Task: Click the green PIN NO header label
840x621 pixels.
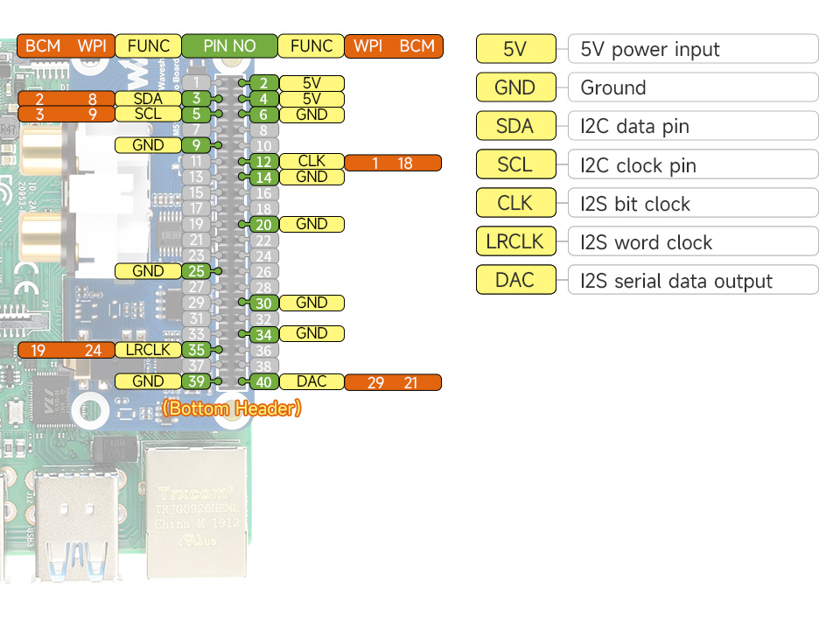Action: click(229, 45)
